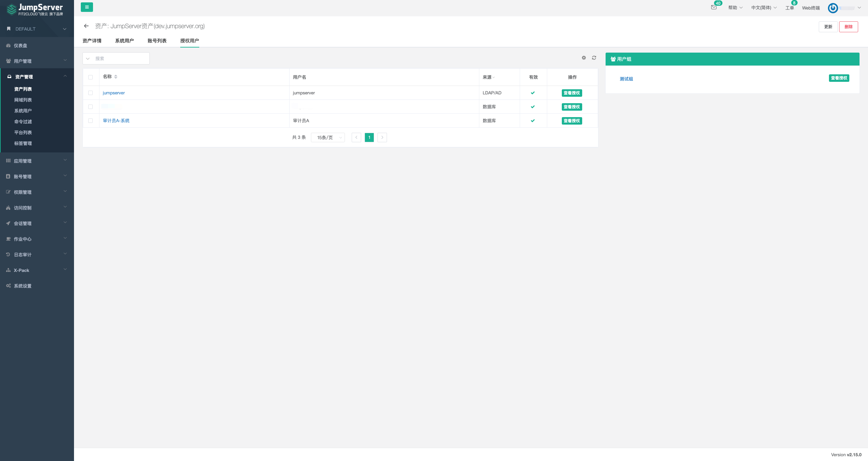Open the 仪表盘 dashboard icon item
Screen dimensions: 868x461
click(x=20, y=45)
